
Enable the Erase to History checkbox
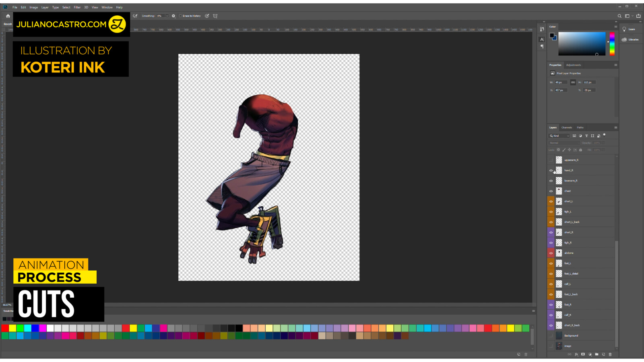click(181, 16)
